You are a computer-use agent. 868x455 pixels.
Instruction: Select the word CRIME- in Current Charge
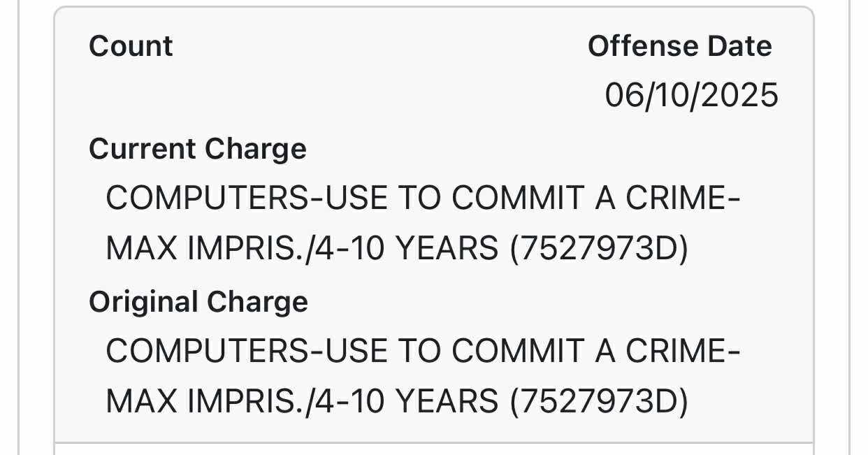[x=683, y=199]
